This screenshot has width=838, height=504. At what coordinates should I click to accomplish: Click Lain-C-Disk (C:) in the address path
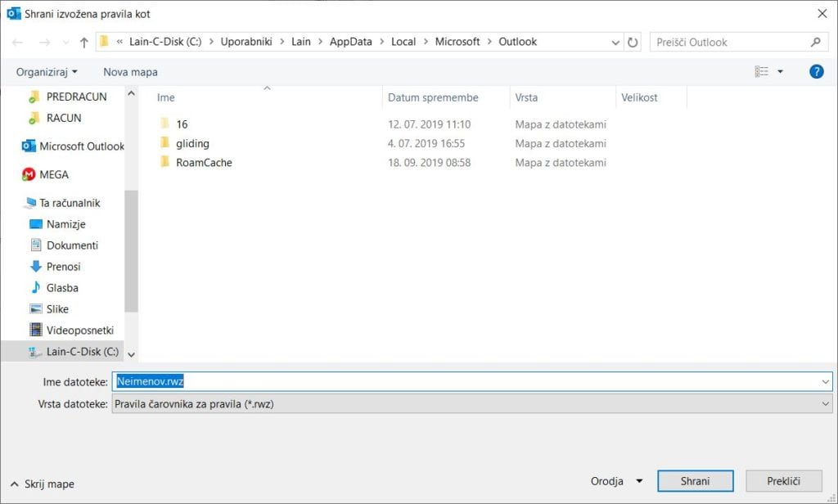point(165,42)
